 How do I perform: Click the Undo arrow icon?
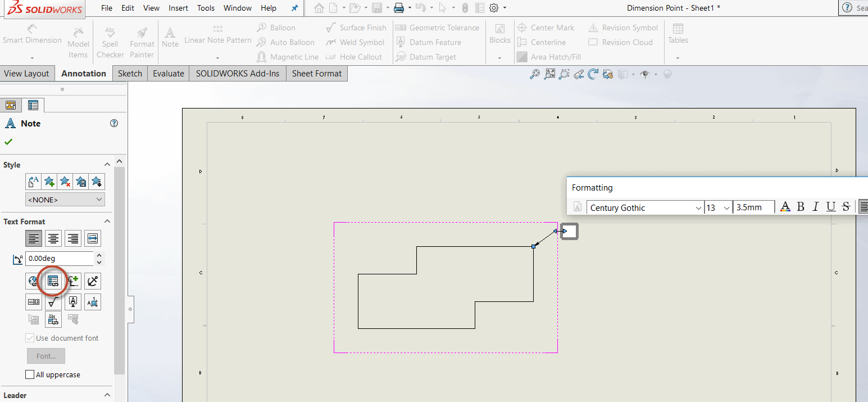[420, 8]
